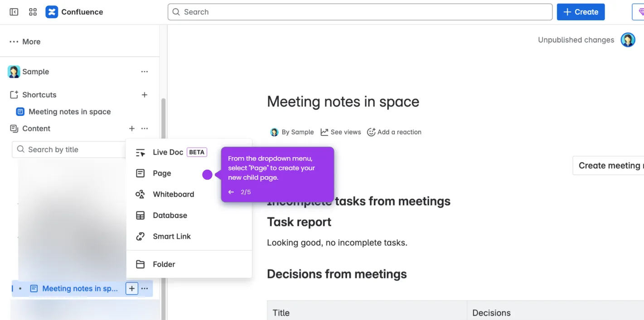Click the Sample space avatar

pyautogui.click(x=14, y=72)
